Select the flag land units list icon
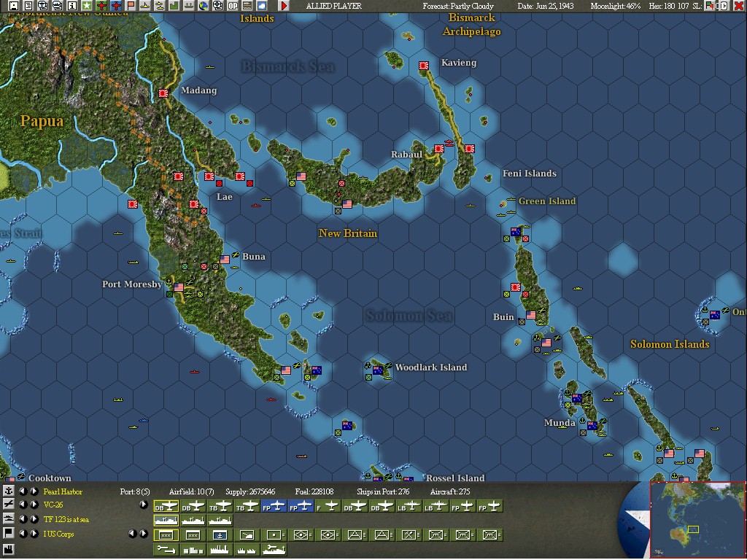Screen dimensions: 747x560 click(9, 533)
